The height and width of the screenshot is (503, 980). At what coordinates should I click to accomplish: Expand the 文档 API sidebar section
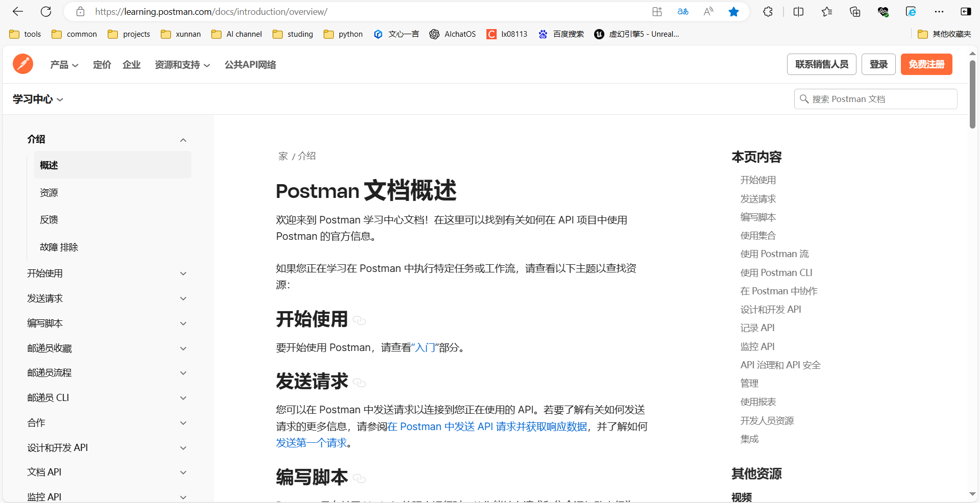tap(183, 472)
